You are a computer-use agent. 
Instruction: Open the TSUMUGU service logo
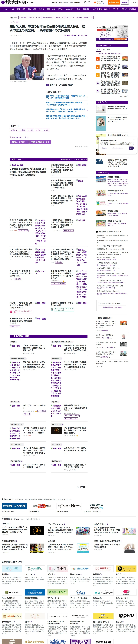point(126,569)
